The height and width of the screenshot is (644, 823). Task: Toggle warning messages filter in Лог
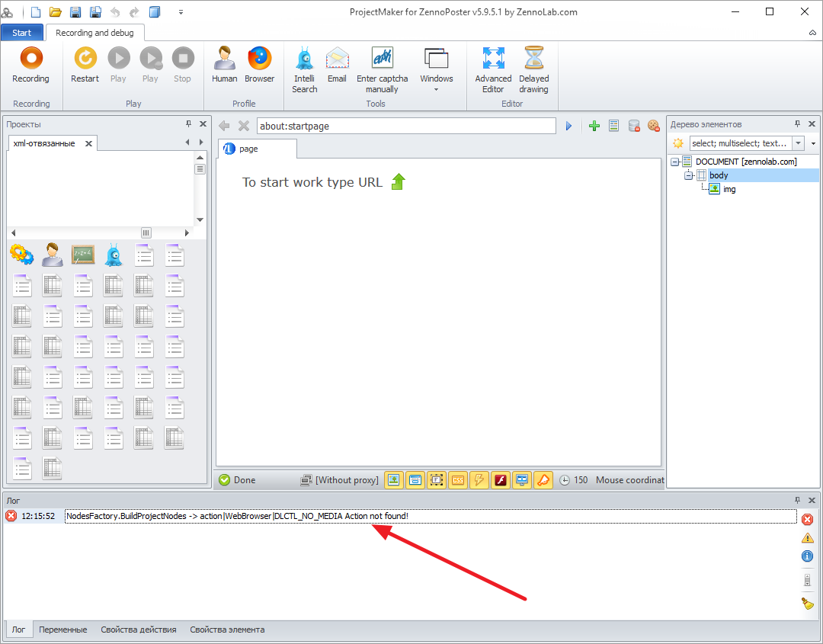[807, 537]
